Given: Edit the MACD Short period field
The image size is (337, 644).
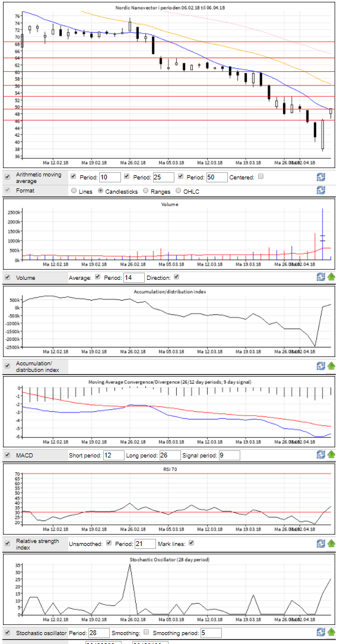Looking at the screenshot, I should pos(113,455).
